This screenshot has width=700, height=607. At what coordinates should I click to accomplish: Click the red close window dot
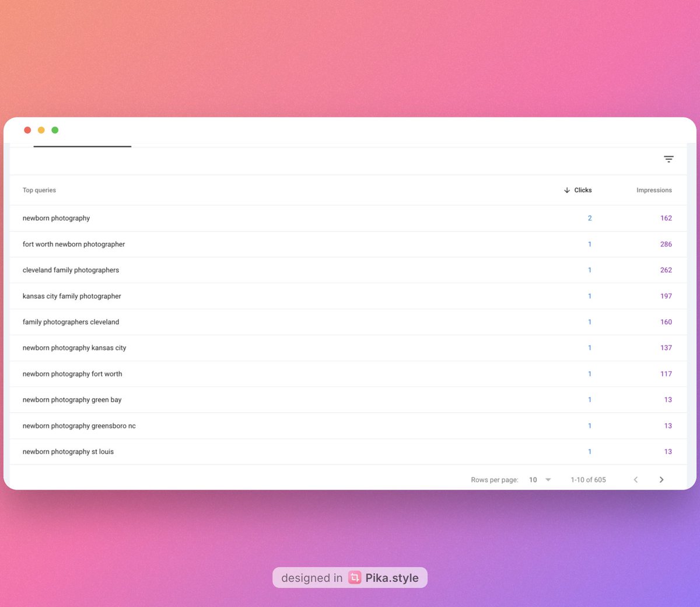click(x=27, y=130)
